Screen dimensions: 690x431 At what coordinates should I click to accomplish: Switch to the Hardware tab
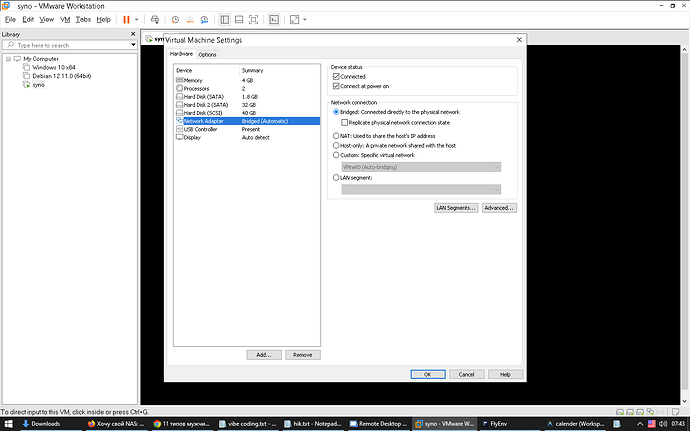pyautogui.click(x=181, y=54)
